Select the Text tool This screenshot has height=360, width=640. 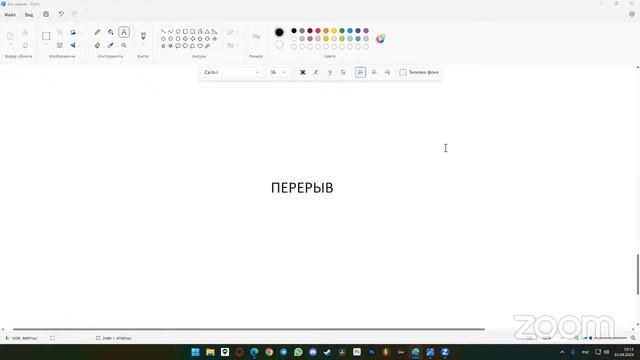[x=124, y=32]
